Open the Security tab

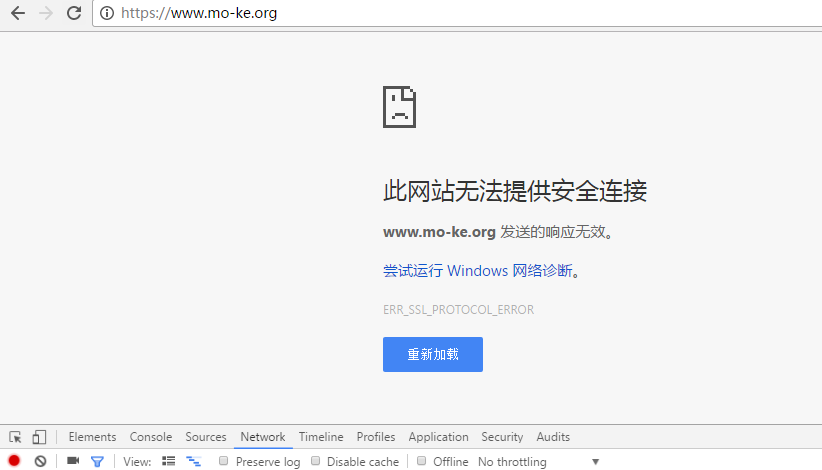click(x=502, y=436)
